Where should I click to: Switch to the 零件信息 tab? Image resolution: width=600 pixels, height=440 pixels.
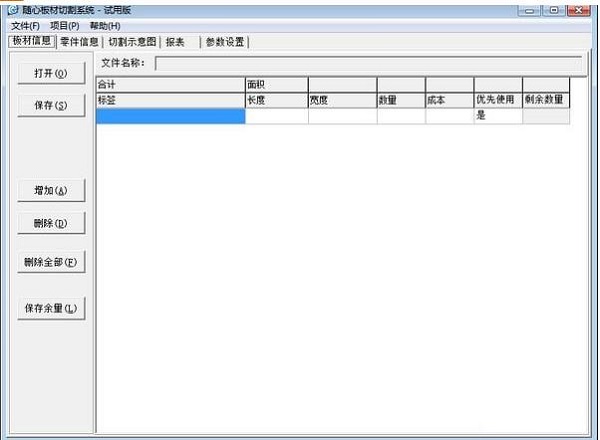click(79, 42)
